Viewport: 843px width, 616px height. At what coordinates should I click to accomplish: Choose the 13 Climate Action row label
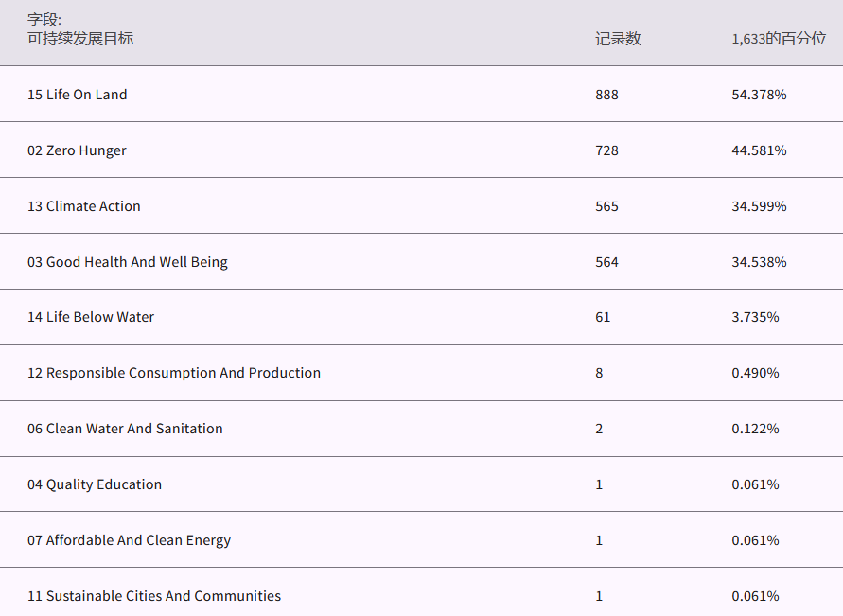pyautogui.click(x=83, y=206)
